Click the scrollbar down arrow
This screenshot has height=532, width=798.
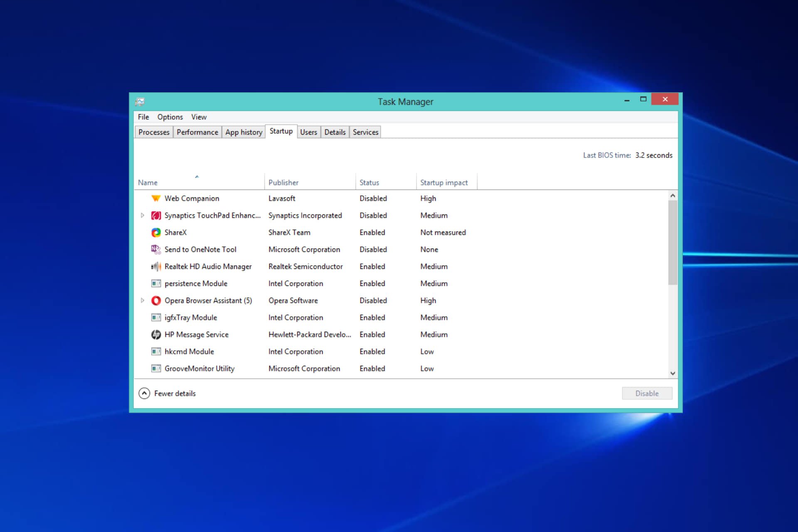[672, 373]
